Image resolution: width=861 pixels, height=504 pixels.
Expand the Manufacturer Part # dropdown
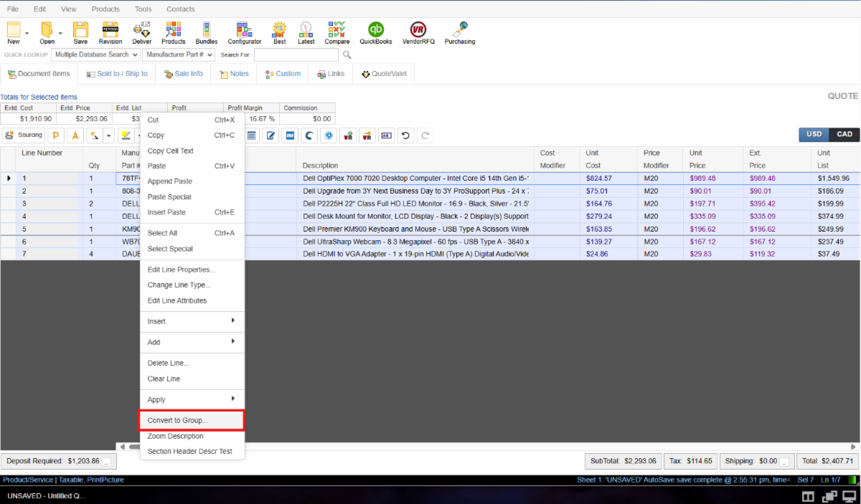pos(179,54)
